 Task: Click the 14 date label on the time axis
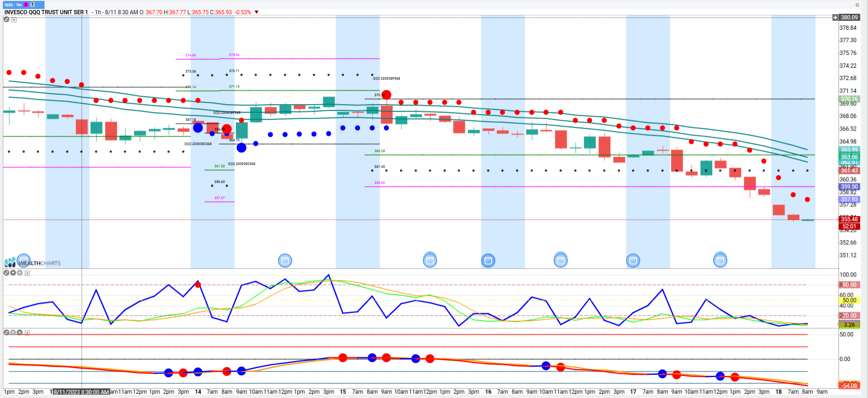(x=198, y=392)
